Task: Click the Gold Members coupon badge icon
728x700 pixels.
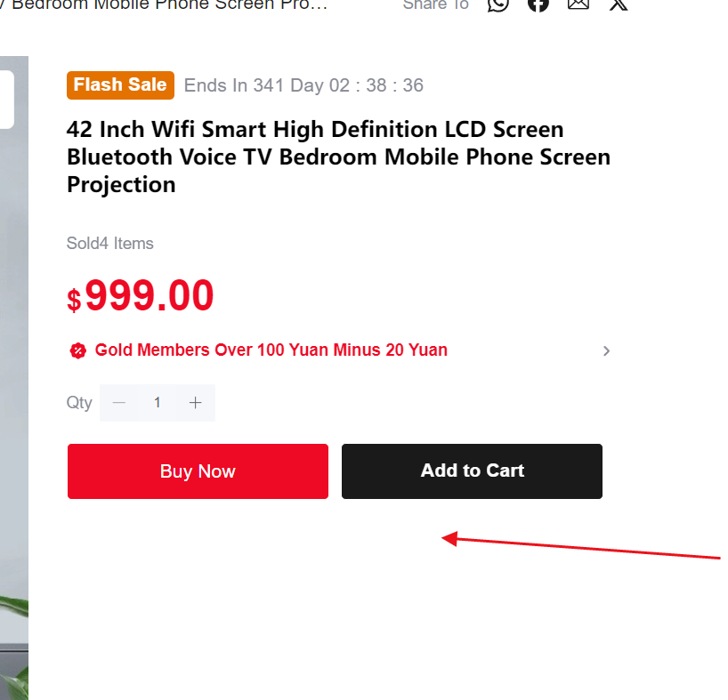Action: 78,350
